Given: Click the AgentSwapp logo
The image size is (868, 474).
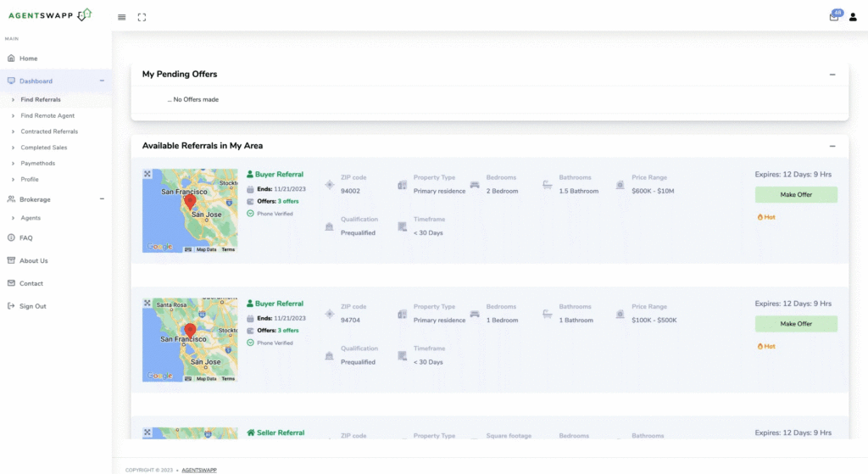Looking at the screenshot, I should (x=50, y=15).
